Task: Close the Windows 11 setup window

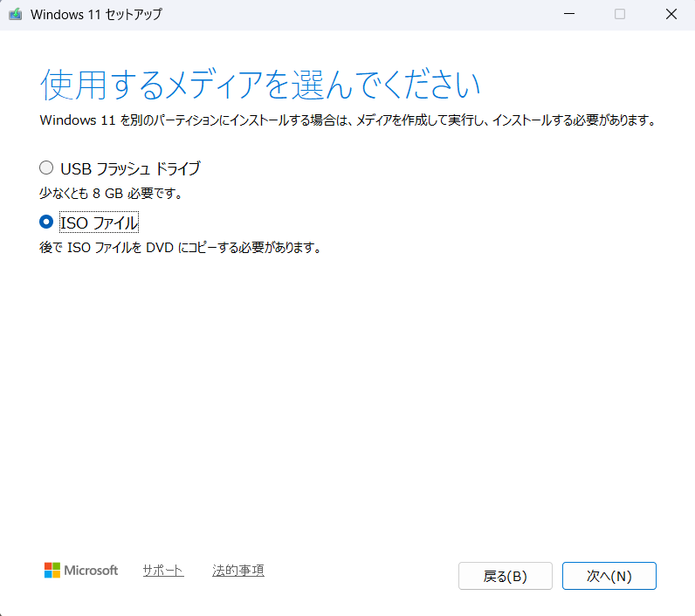Action: pos(671,14)
